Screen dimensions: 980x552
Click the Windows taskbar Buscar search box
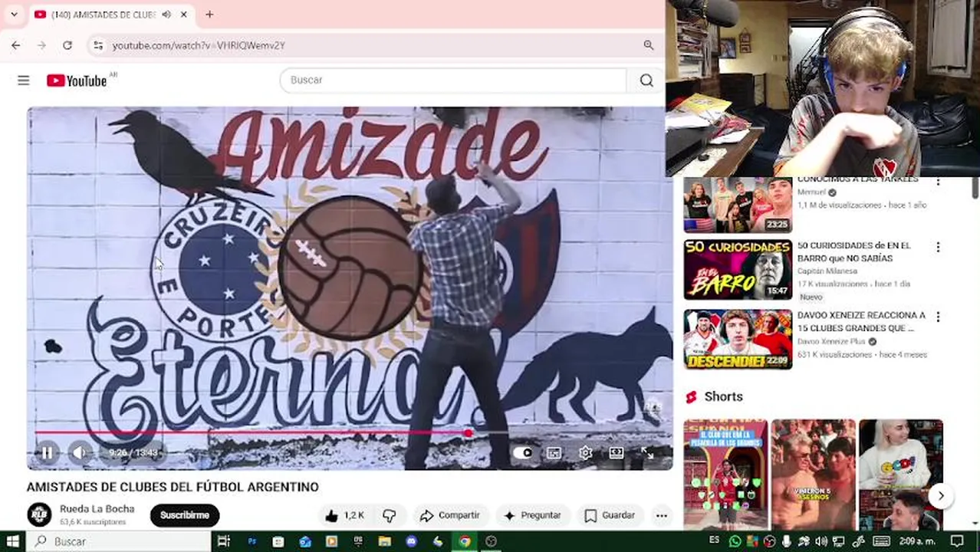(120, 541)
